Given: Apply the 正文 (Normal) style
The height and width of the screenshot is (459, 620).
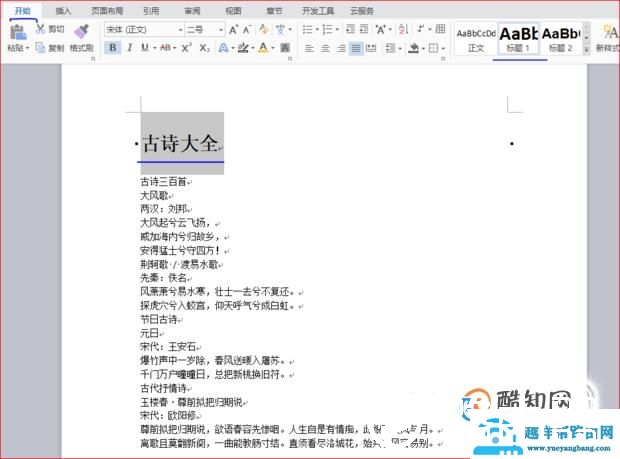Looking at the screenshot, I should pos(476,39).
